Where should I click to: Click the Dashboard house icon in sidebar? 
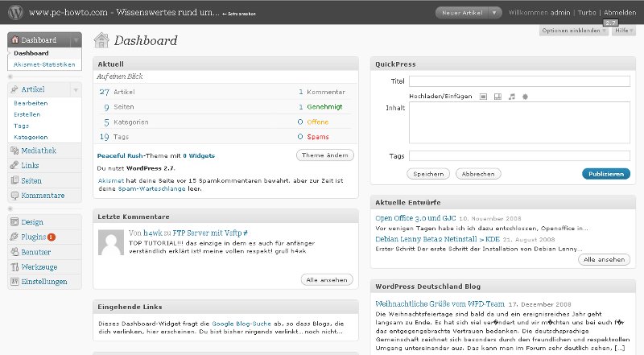coord(15,40)
